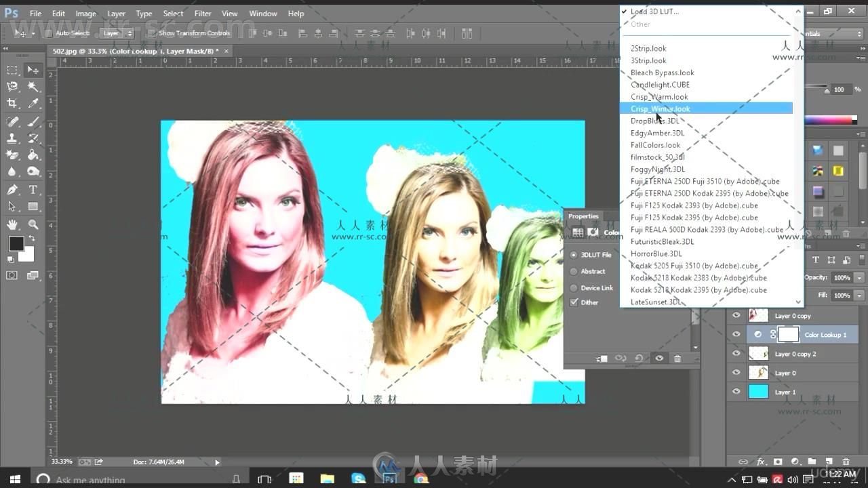Hide the Color Lookup 1 layer

pyautogui.click(x=736, y=334)
